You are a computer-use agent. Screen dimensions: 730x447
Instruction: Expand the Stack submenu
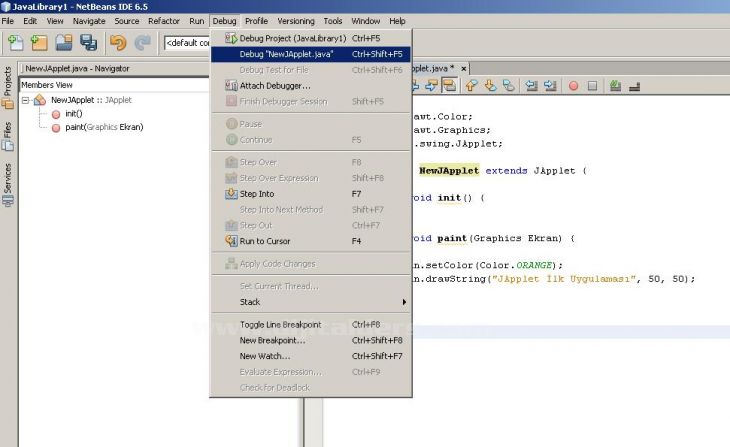coord(311,302)
